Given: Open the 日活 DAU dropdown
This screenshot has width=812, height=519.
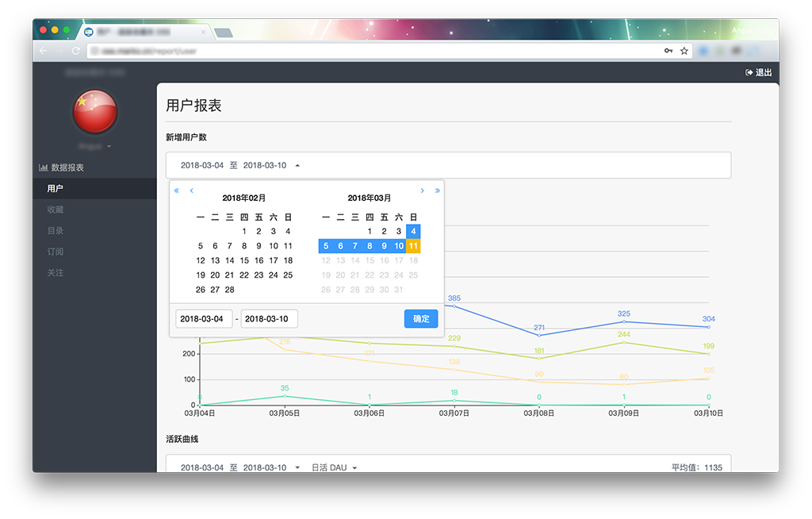Looking at the screenshot, I should pos(333,467).
